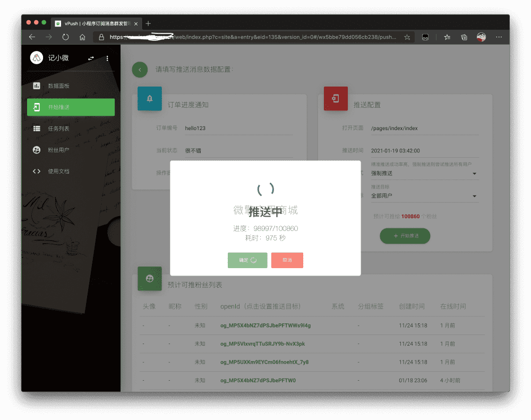Click the 01/18 23:06 created time cell

point(413,380)
